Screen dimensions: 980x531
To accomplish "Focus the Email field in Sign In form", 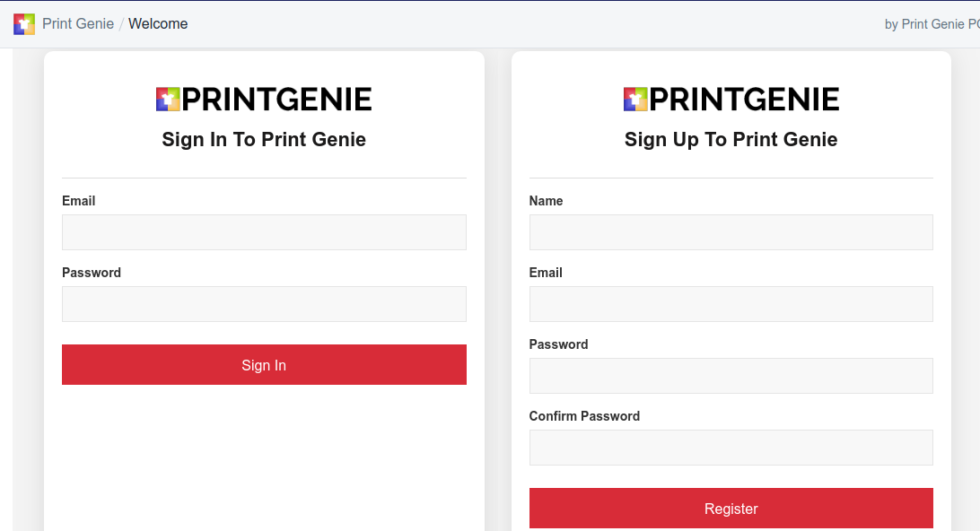I will tap(264, 232).
